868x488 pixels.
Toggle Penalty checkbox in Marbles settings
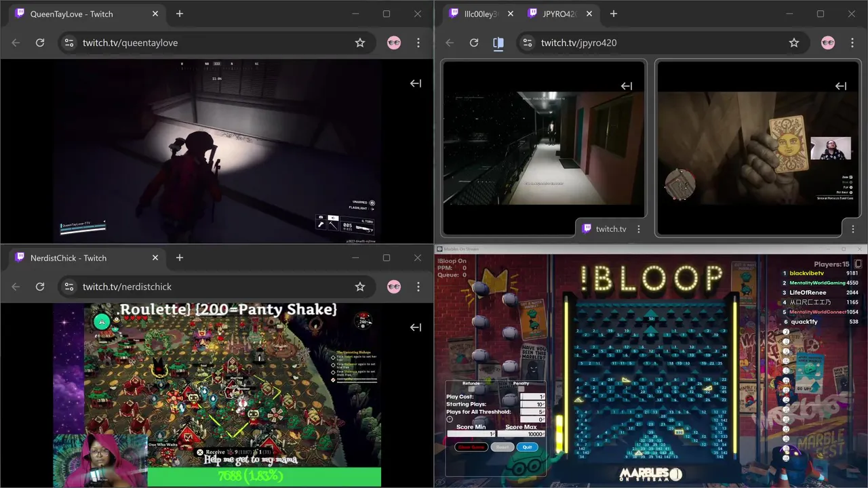point(521,389)
